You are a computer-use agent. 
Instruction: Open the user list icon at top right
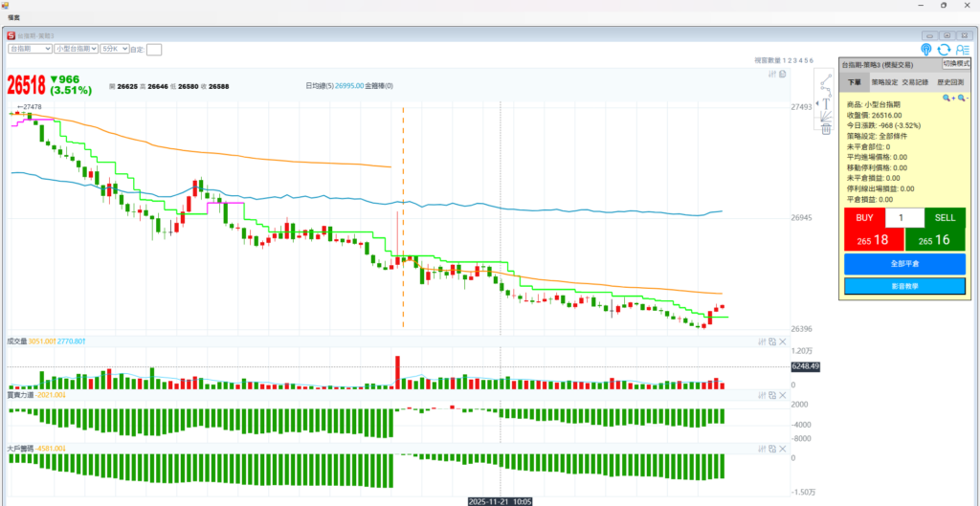point(961,49)
